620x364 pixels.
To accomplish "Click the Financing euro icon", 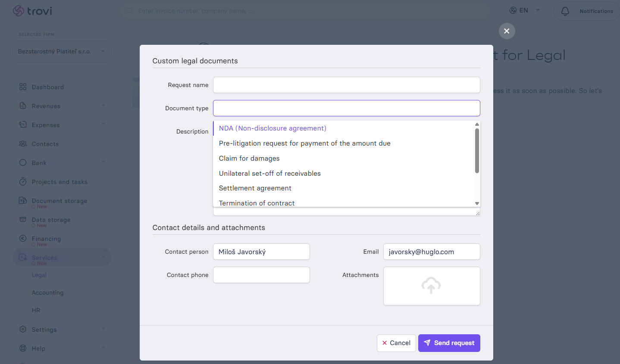I will [x=23, y=238].
